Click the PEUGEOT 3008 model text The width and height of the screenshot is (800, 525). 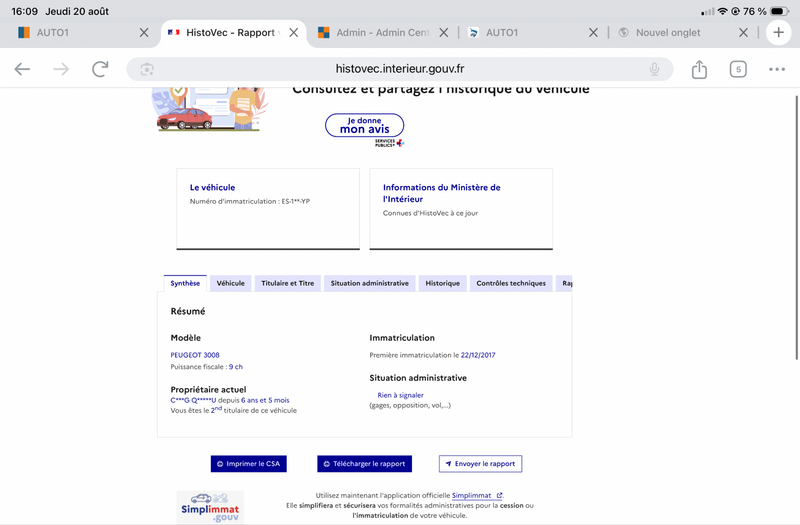195,355
